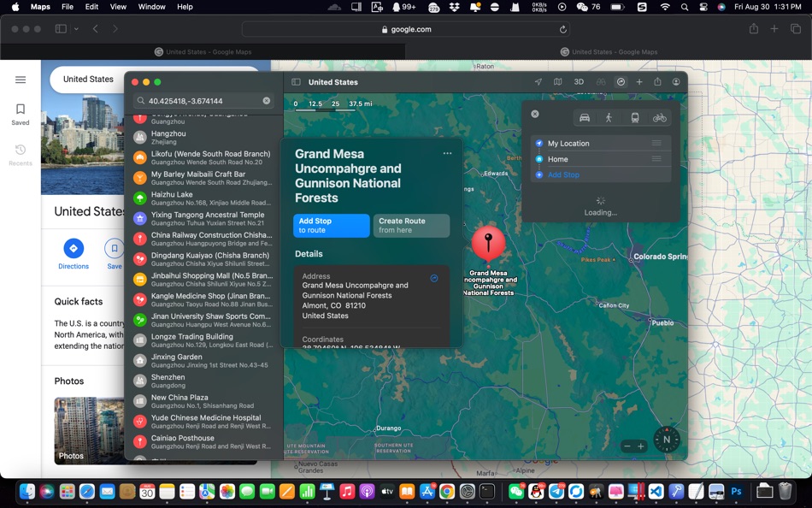Screen dimensions: 812x508
Task: Click the share icon in Maps toolbar
Action: click(657, 82)
